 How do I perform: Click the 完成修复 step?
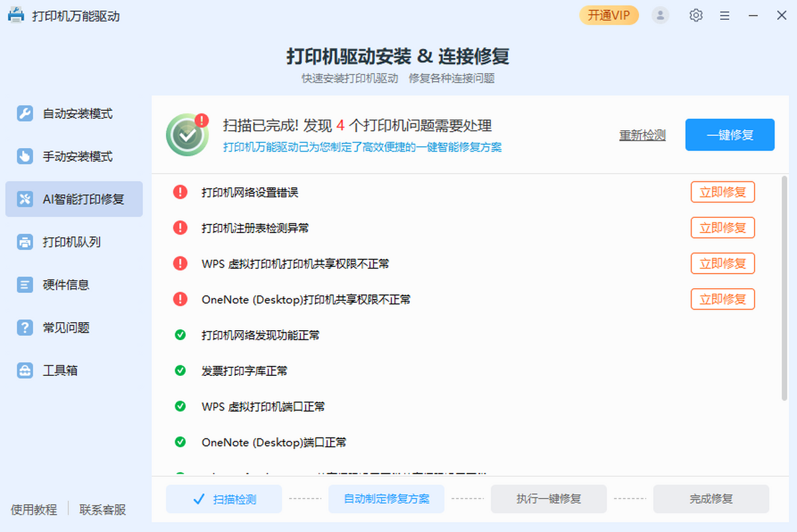pos(711,499)
